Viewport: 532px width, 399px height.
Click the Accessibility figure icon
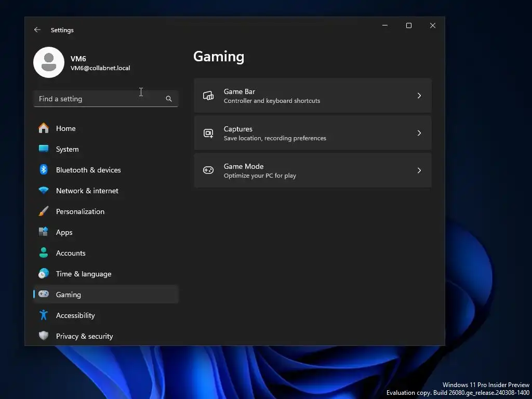pyautogui.click(x=44, y=315)
